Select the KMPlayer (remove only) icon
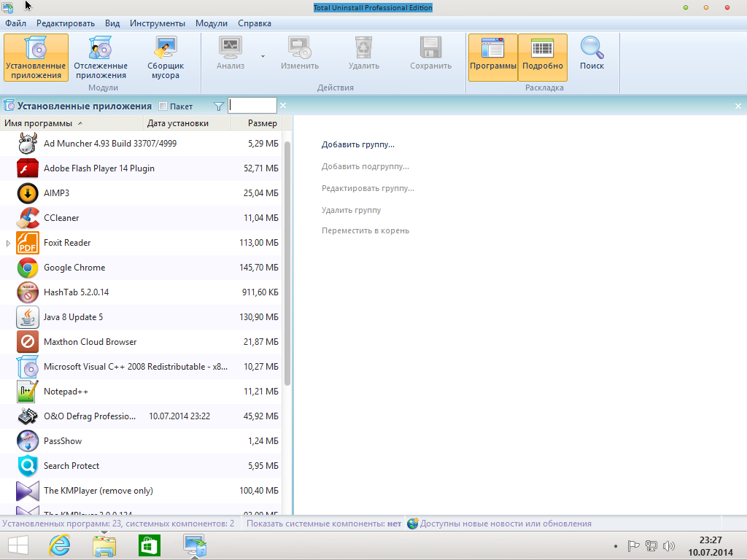Screen dimensions: 747x560 point(28,491)
